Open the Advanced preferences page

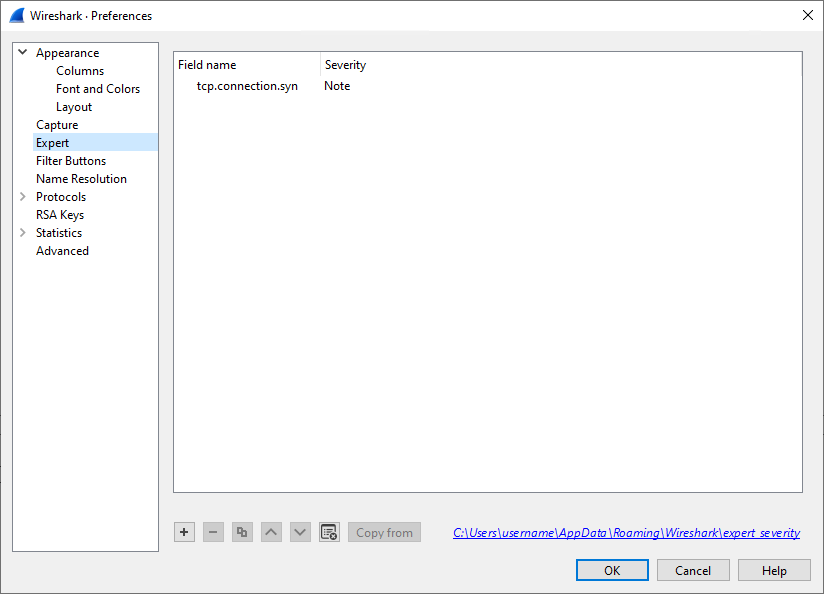point(62,251)
